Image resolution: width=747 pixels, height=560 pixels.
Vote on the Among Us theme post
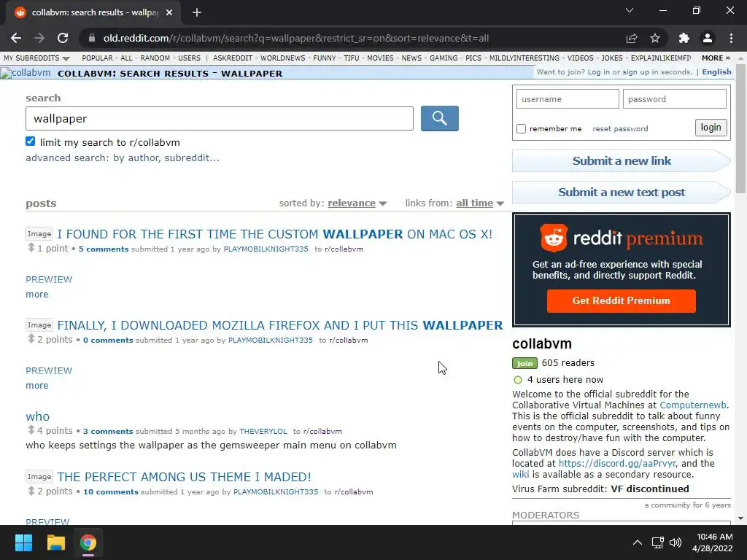click(31, 491)
